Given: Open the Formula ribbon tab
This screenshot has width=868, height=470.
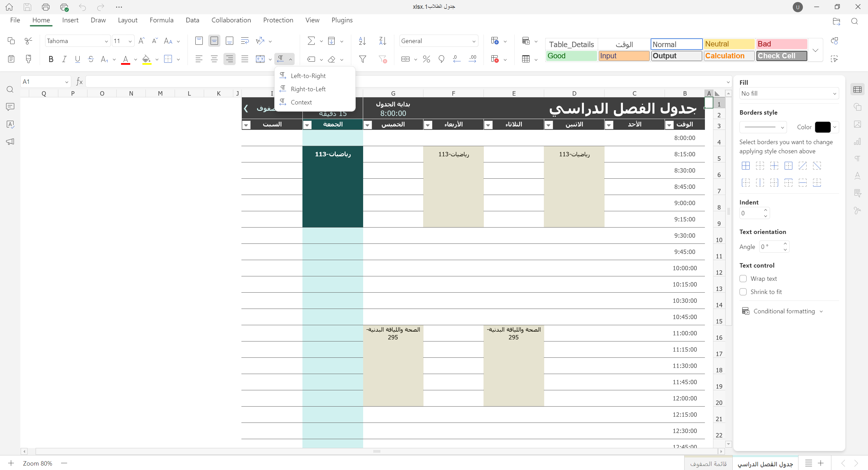Looking at the screenshot, I should (x=161, y=20).
